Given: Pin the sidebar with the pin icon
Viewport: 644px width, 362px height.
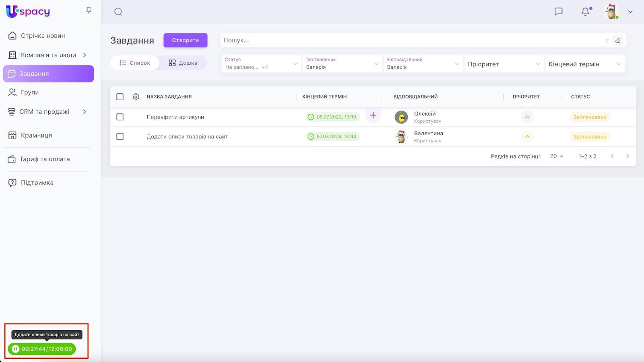Looking at the screenshot, I should pos(89,10).
